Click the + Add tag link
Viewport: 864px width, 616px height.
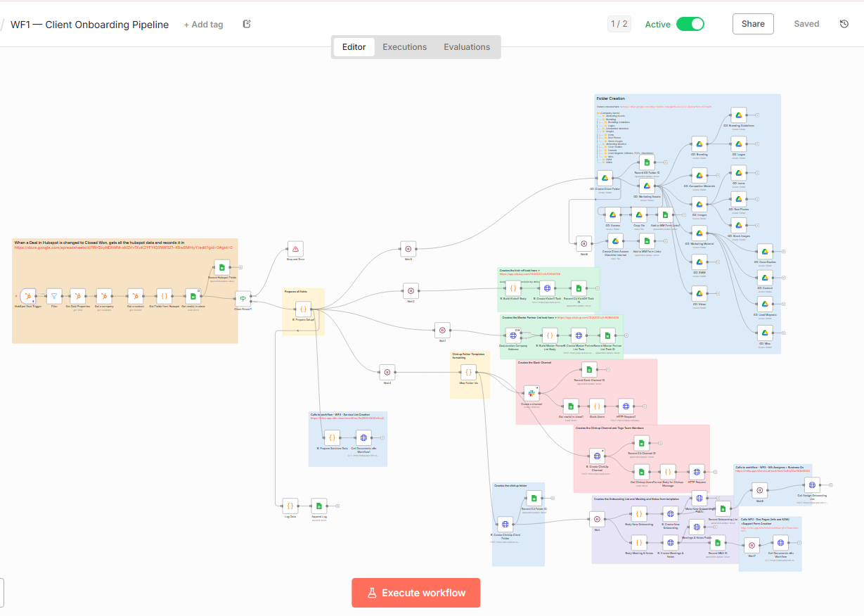point(203,25)
